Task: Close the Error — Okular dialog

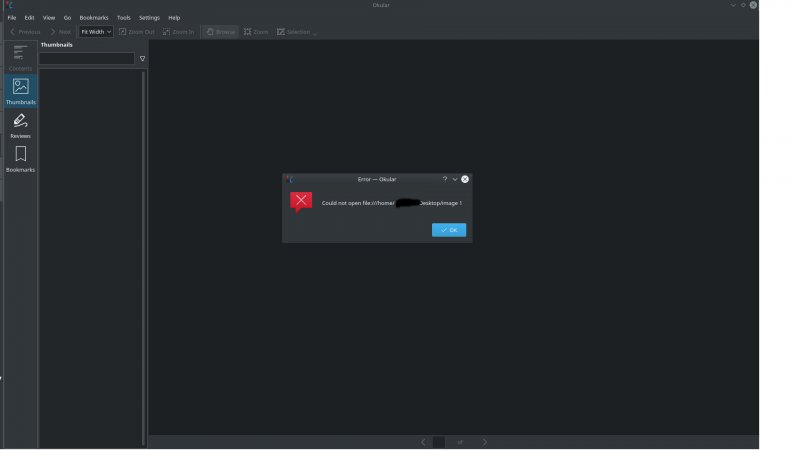Action: coord(465,179)
